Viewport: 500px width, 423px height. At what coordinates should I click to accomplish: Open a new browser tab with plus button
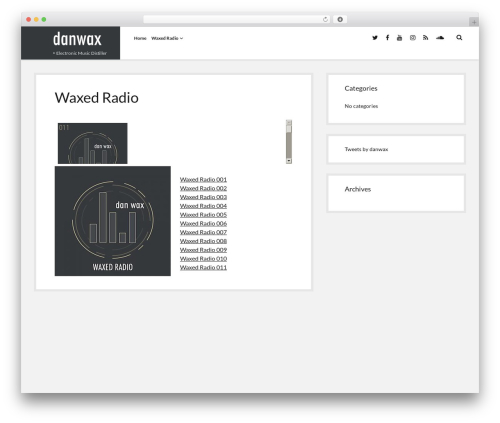click(474, 22)
